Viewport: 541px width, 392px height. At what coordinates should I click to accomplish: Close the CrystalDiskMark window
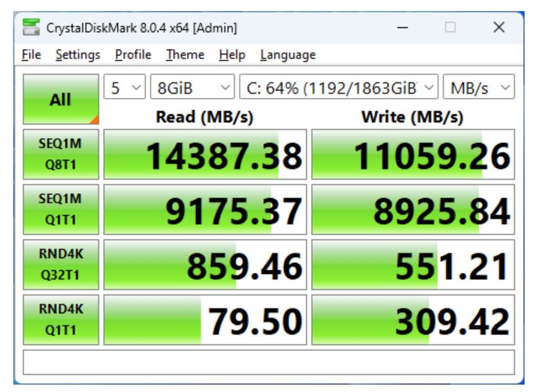[499, 27]
